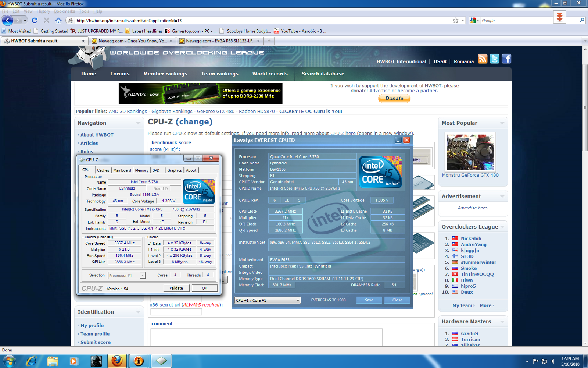Click the page vertical scrollbar thumb
The image size is (588, 368).
click(585, 108)
